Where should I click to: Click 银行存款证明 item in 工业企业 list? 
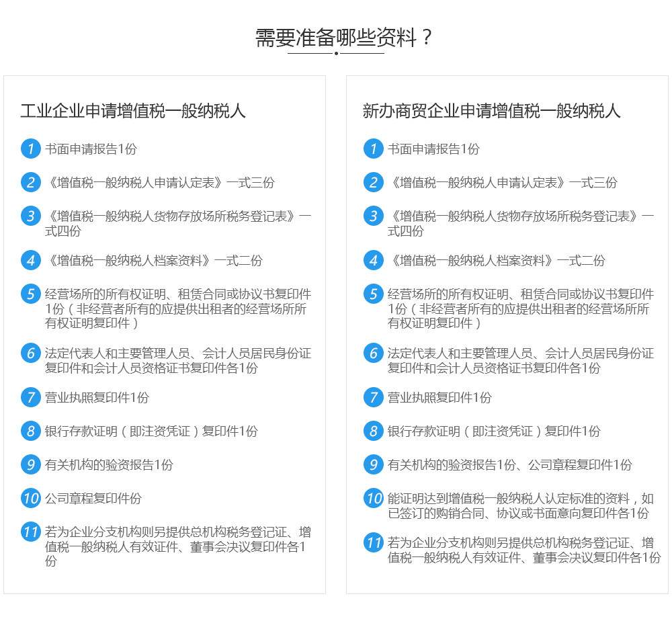[x=151, y=431]
